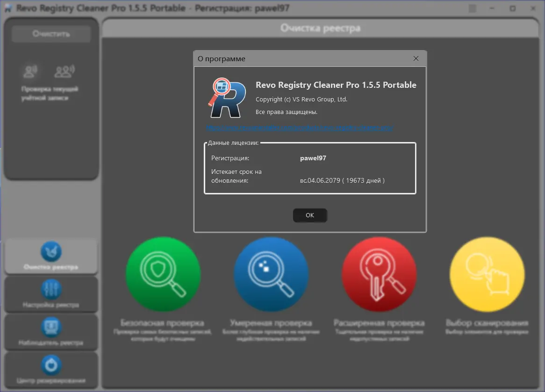Click the app icon in title bar
This screenshot has width=545, height=392.
(x=8, y=8)
